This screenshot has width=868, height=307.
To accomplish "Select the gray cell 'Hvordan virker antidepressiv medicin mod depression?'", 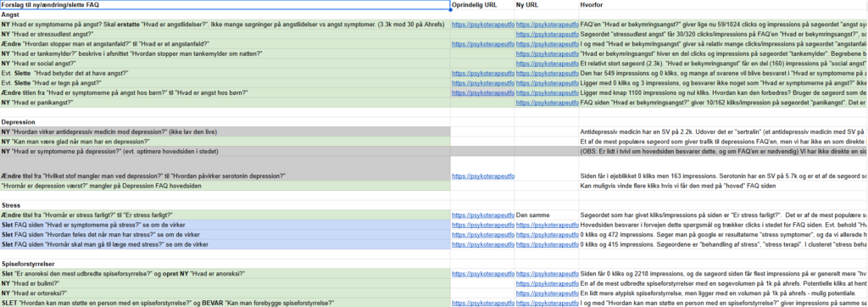I will point(225,132).
